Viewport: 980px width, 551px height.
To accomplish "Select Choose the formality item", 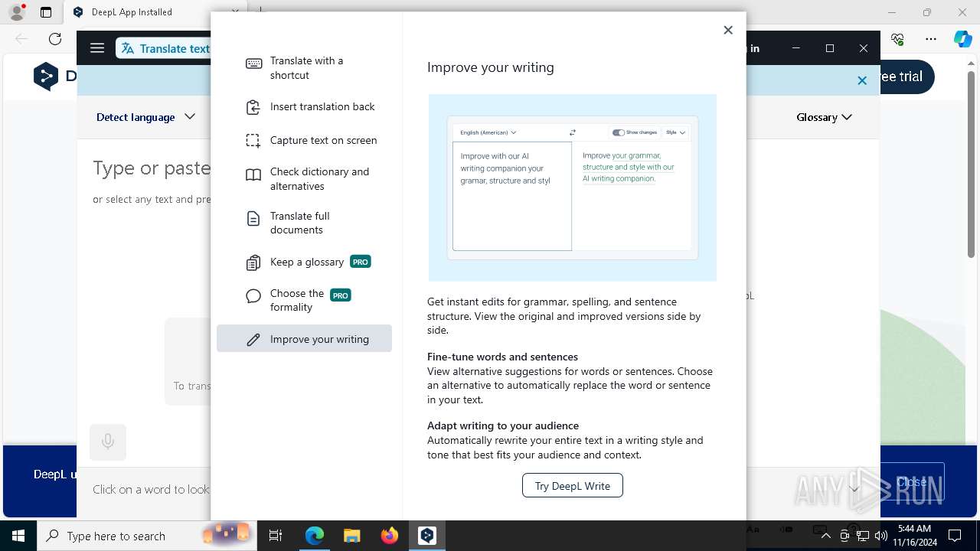I will [304, 300].
